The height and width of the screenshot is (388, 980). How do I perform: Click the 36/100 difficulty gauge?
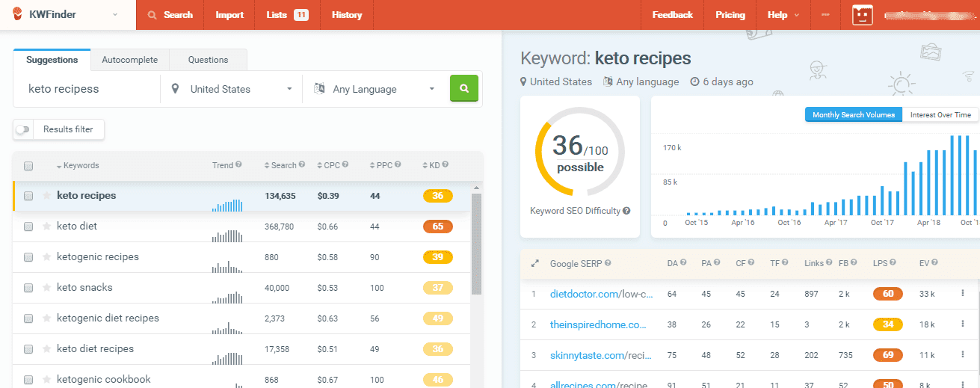[x=580, y=151]
